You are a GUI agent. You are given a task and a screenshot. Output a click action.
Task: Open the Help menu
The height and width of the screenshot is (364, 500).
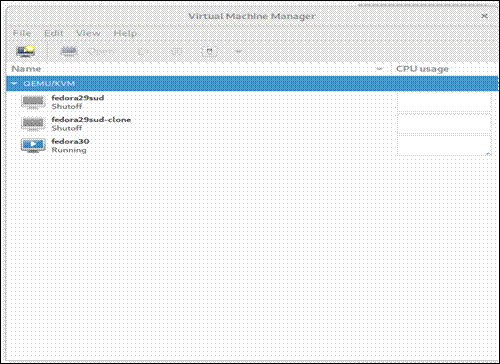125,33
